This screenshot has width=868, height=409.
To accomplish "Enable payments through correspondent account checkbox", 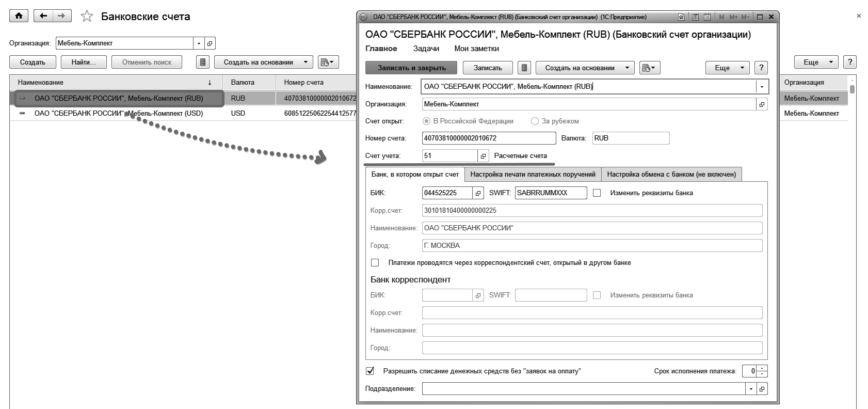I will (375, 263).
